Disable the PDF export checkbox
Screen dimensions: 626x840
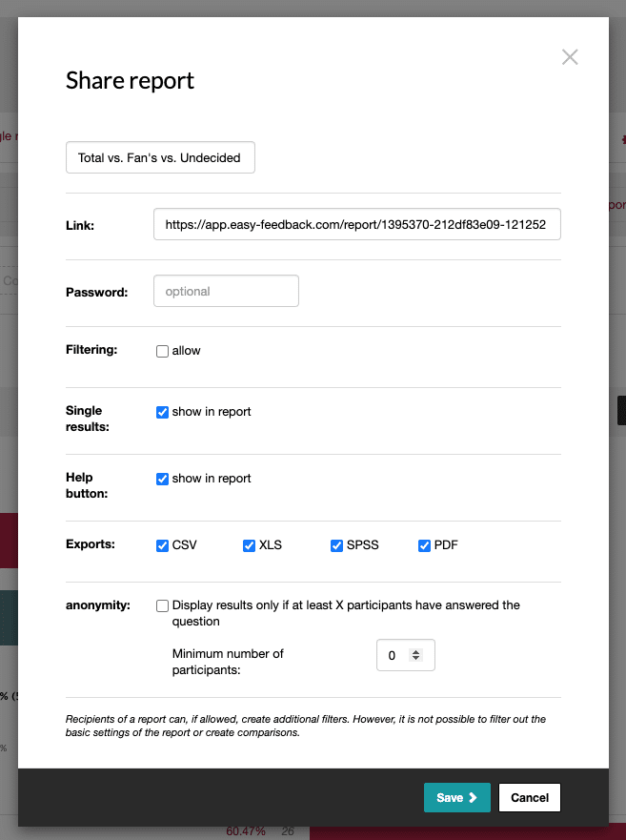424,545
